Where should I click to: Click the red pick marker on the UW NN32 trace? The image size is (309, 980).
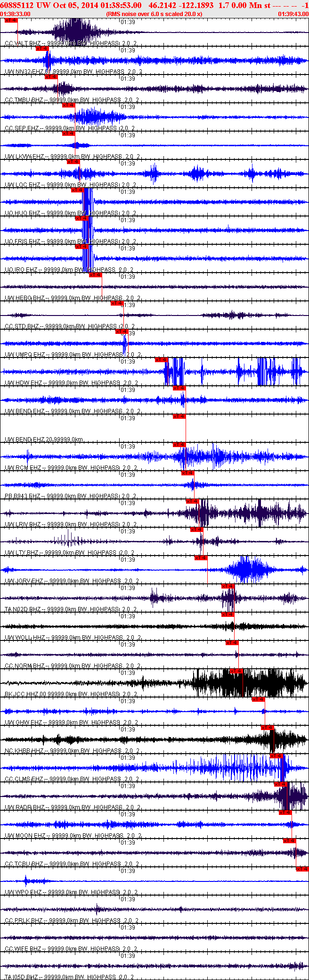42,49
